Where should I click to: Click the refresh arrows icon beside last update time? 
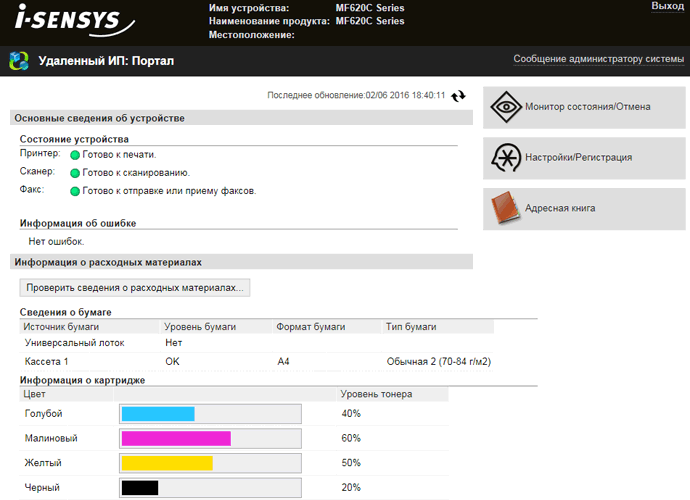click(x=458, y=96)
